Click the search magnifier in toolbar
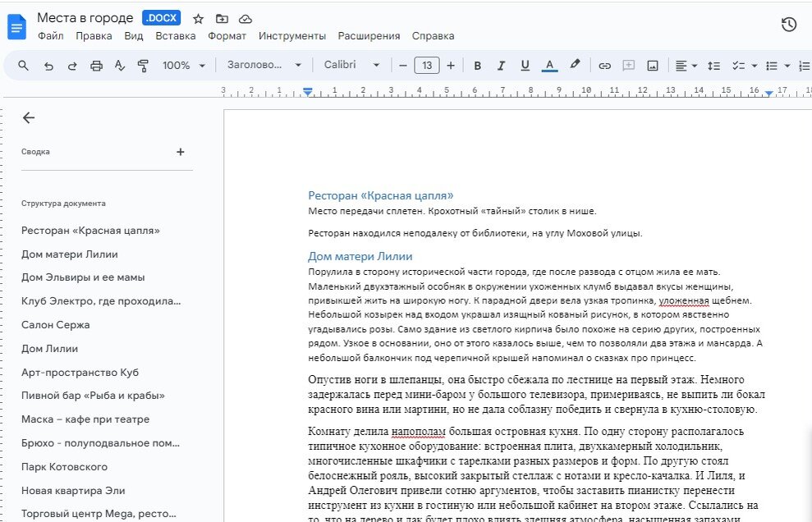Screen dimensions: 812x522 [23, 66]
